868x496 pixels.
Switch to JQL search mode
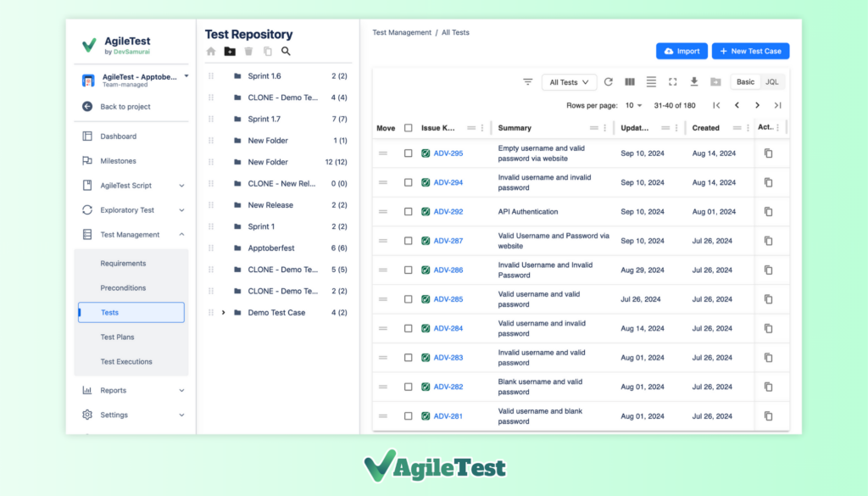771,82
